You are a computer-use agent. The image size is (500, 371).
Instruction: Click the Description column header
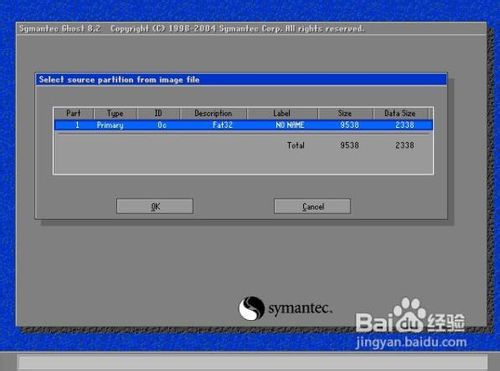[x=213, y=113]
